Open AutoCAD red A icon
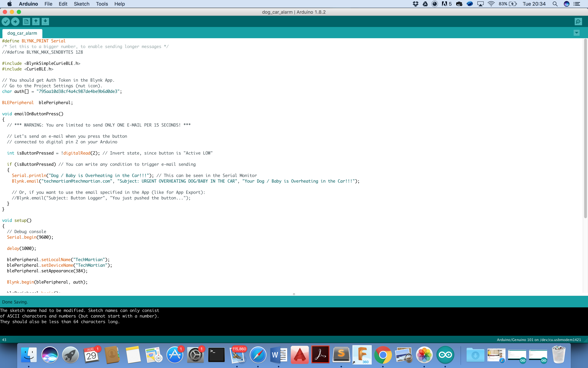This screenshot has height=368, width=588. point(300,355)
